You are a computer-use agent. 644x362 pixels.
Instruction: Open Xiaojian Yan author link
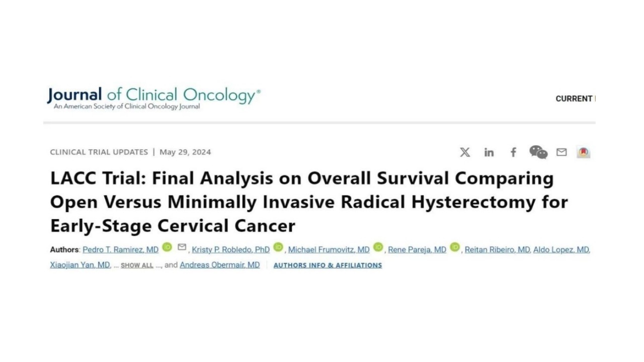click(x=80, y=265)
